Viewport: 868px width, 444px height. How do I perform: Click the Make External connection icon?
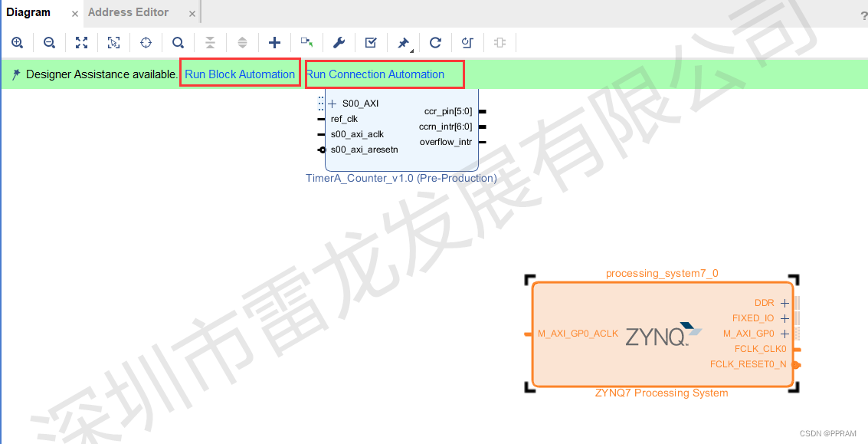(x=306, y=43)
